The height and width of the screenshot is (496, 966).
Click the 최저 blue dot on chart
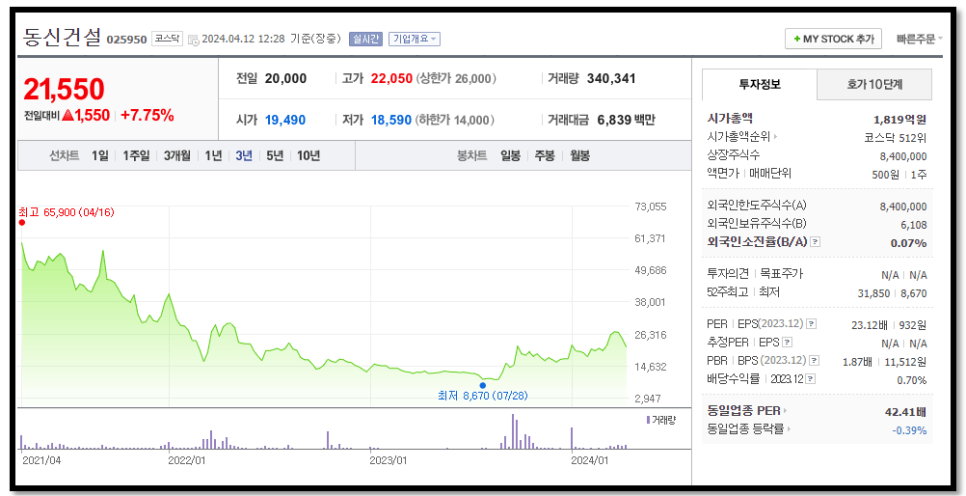point(482,385)
